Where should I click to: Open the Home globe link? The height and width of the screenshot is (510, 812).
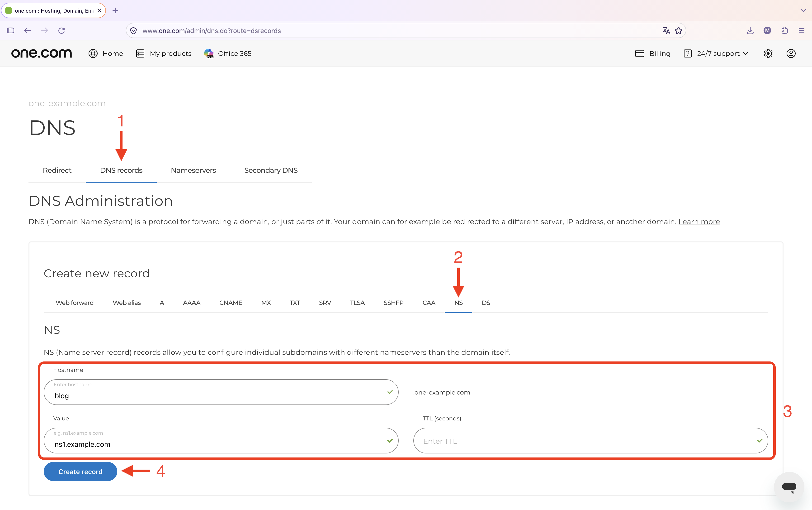(x=106, y=53)
